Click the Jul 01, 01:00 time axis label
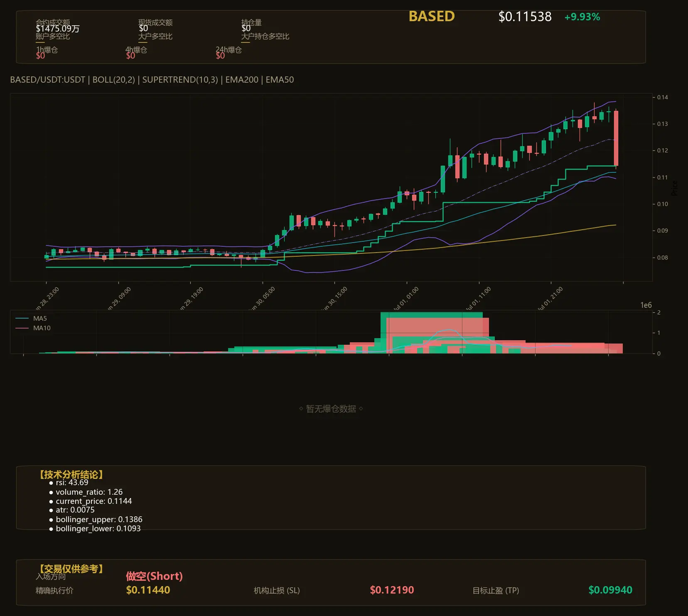Viewport: 688px width, 616px height. coord(406,299)
